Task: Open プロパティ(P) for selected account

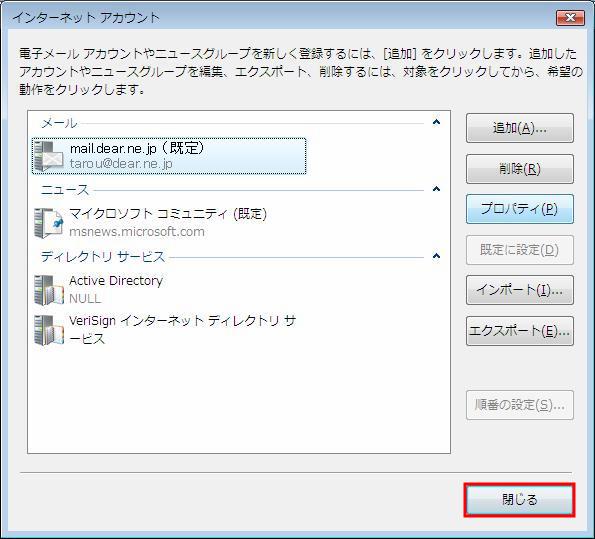Action: click(x=519, y=209)
